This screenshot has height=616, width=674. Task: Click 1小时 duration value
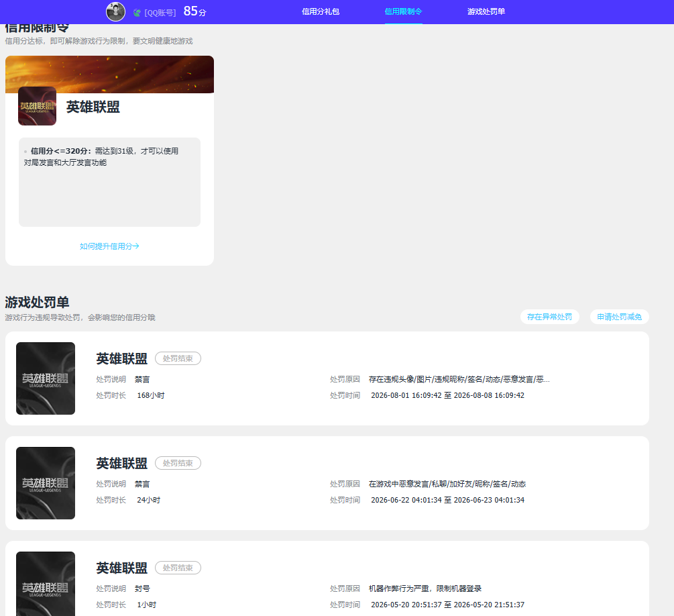pos(147,604)
